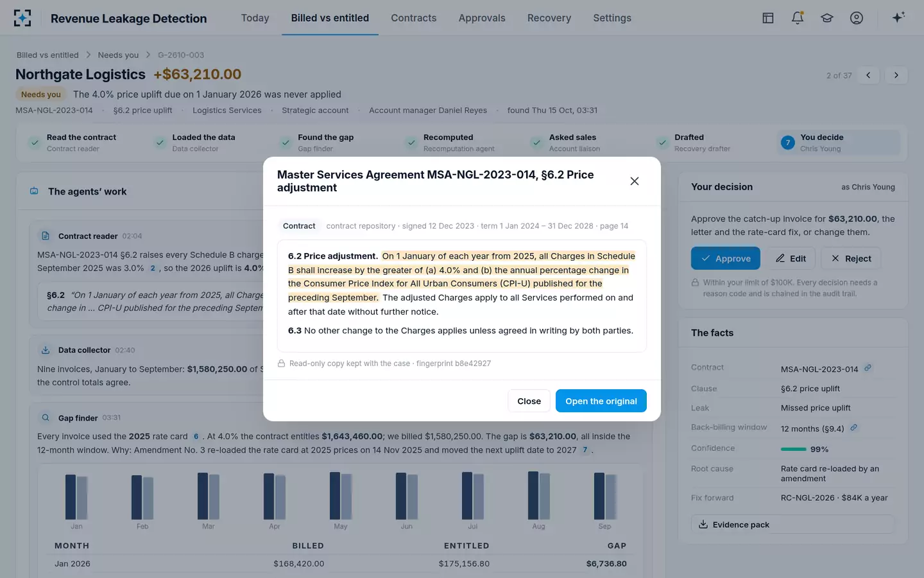Open the layout panel icon in header
Viewport: 924px width, 578px height.
pyautogui.click(x=768, y=18)
